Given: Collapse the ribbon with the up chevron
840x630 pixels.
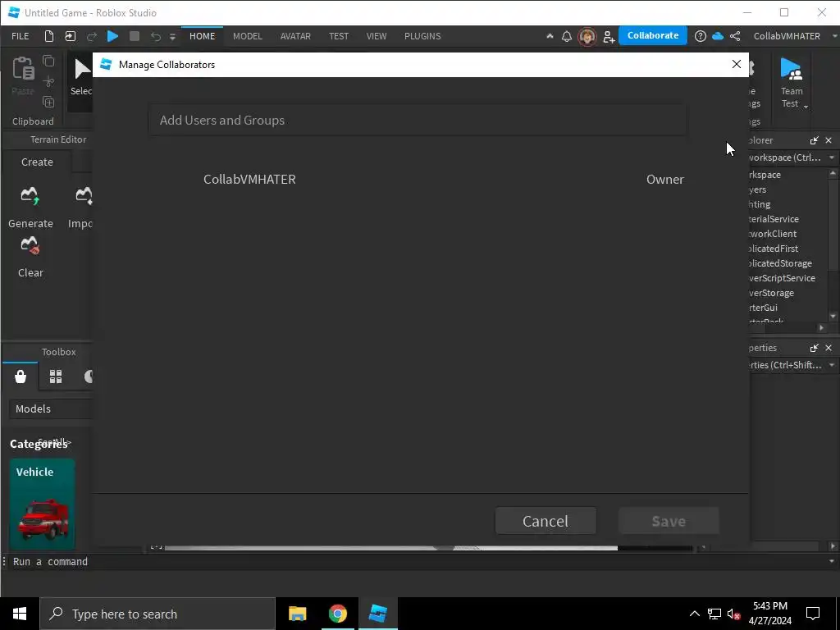Looking at the screenshot, I should pos(550,36).
